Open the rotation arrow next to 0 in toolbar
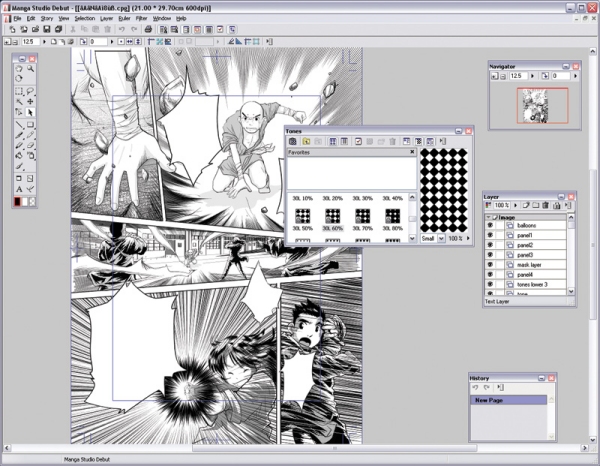Image resolution: width=600 pixels, height=466 pixels. (112, 42)
